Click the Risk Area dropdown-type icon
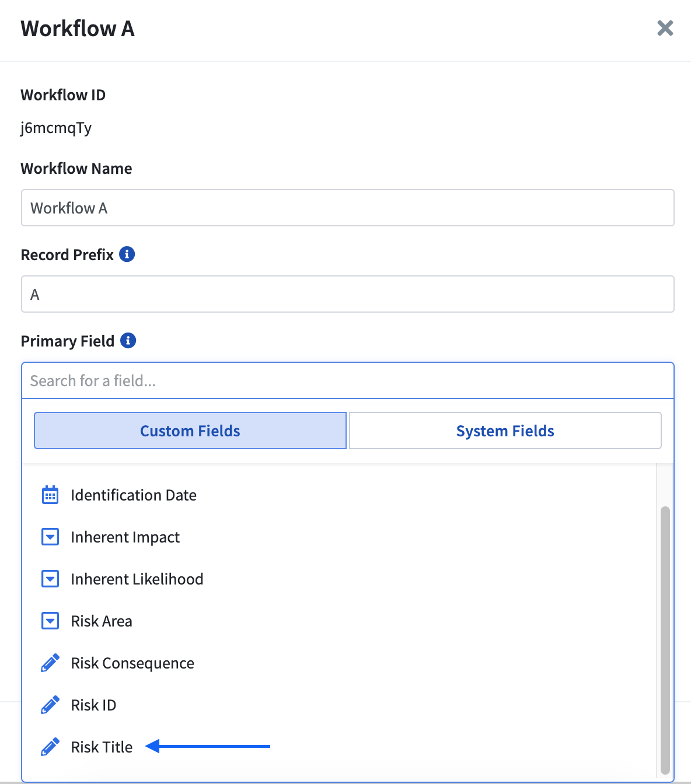 tap(50, 621)
